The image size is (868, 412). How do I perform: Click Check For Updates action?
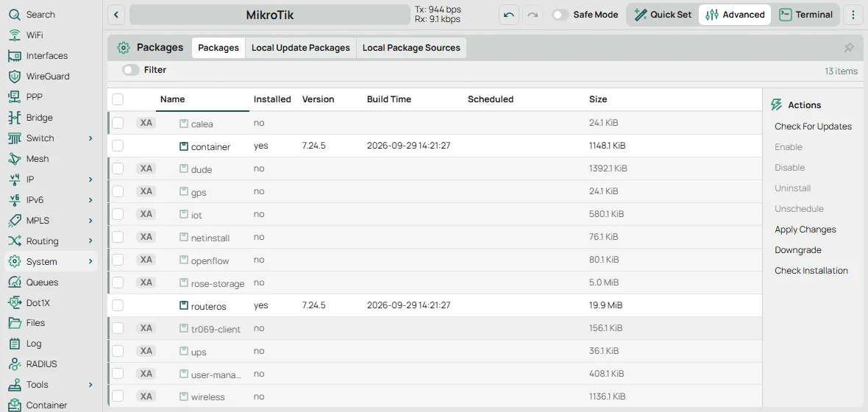coord(813,127)
